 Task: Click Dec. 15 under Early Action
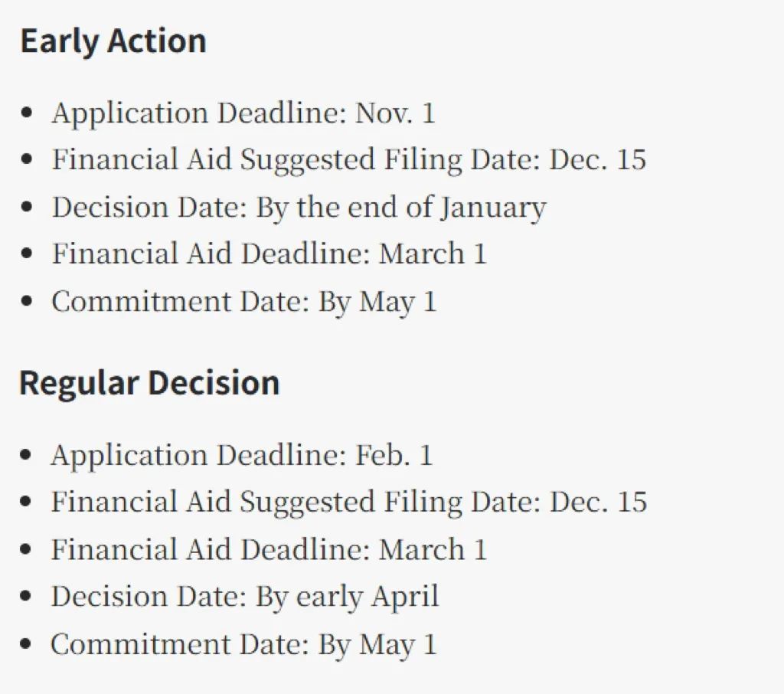click(x=598, y=159)
